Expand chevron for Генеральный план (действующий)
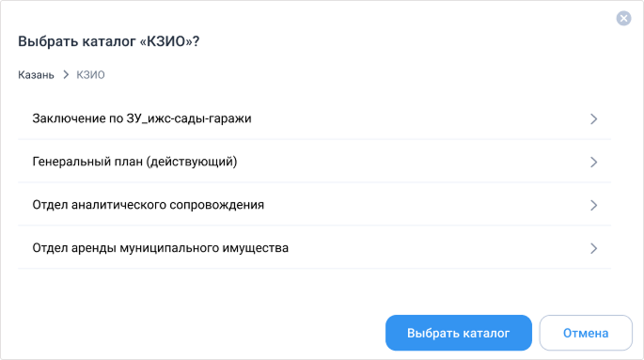644x360 pixels. pos(593,163)
